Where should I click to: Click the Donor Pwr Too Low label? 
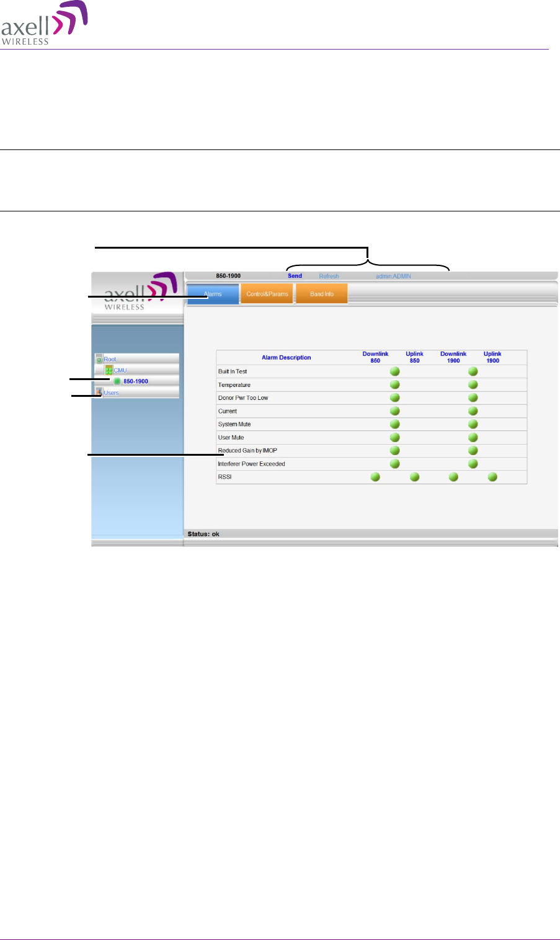[x=243, y=398]
